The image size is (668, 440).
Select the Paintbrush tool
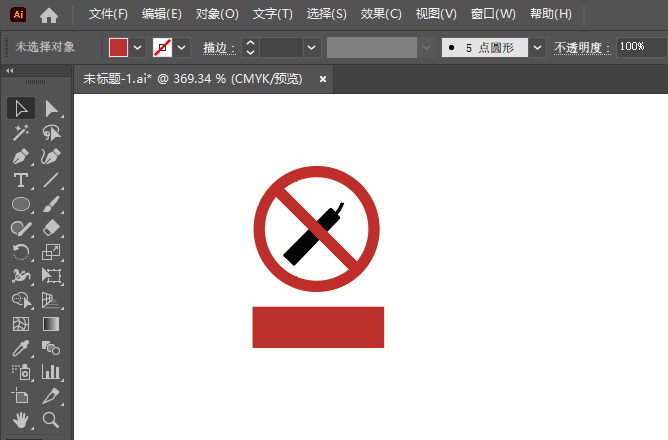(x=52, y=204)
